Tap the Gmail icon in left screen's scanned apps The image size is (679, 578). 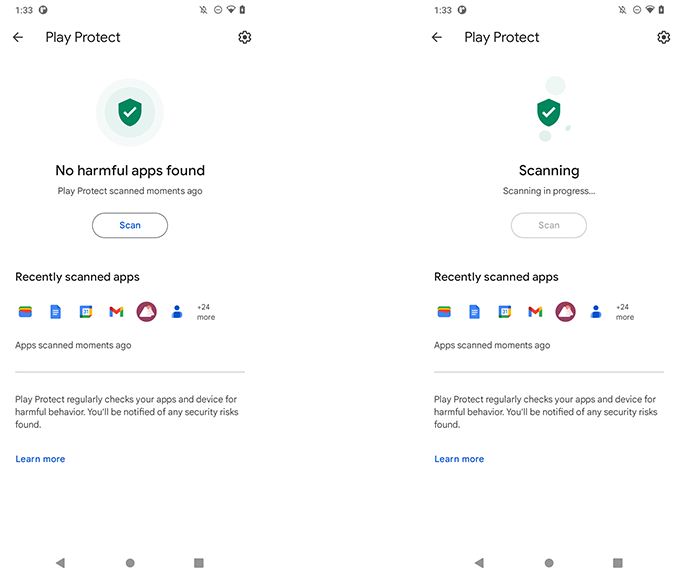(116, 312)
